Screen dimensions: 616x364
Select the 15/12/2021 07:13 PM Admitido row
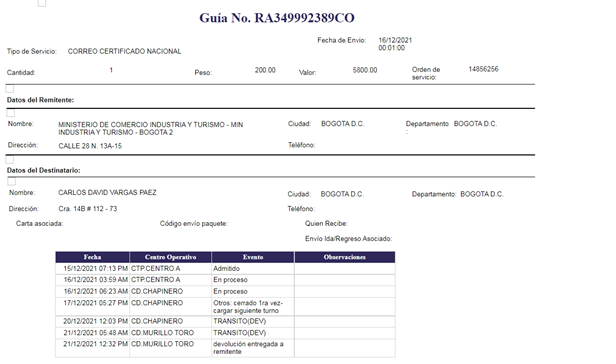(225, 269)
